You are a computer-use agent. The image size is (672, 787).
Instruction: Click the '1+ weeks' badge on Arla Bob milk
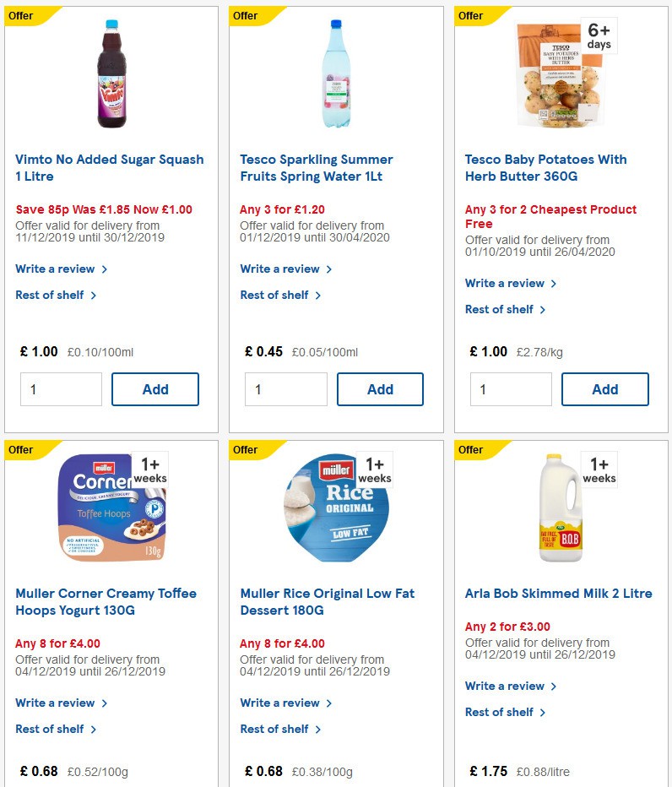pos(598,469)
